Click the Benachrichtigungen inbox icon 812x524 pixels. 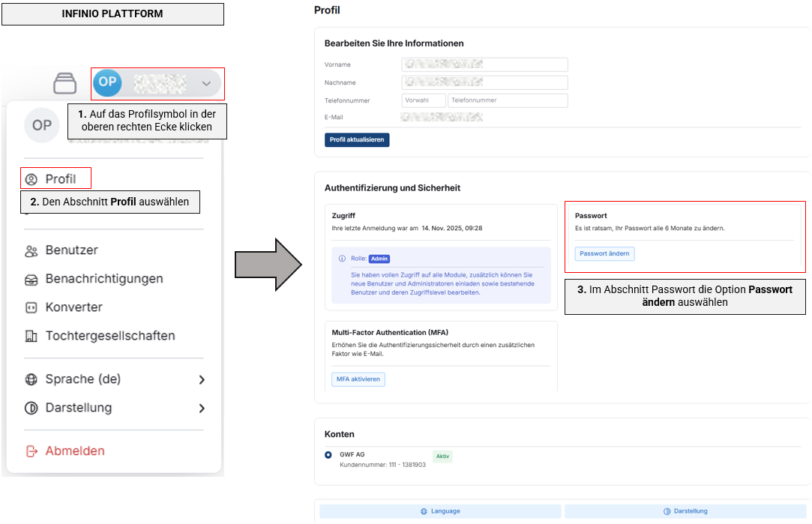(31, 280)
